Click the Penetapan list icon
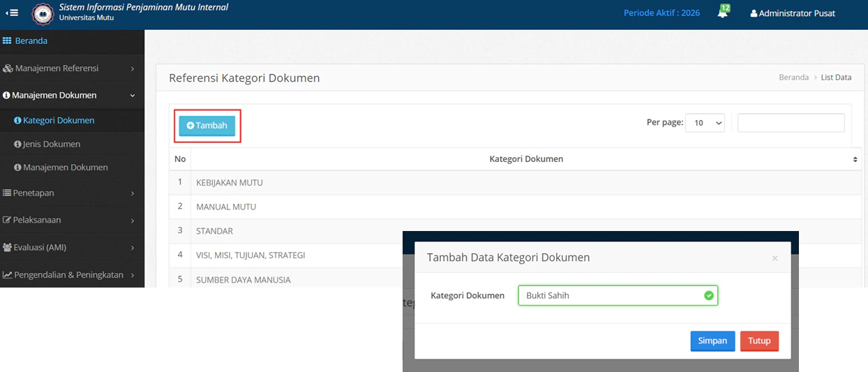This screenshot has height=372, width=868. point(7,193)
